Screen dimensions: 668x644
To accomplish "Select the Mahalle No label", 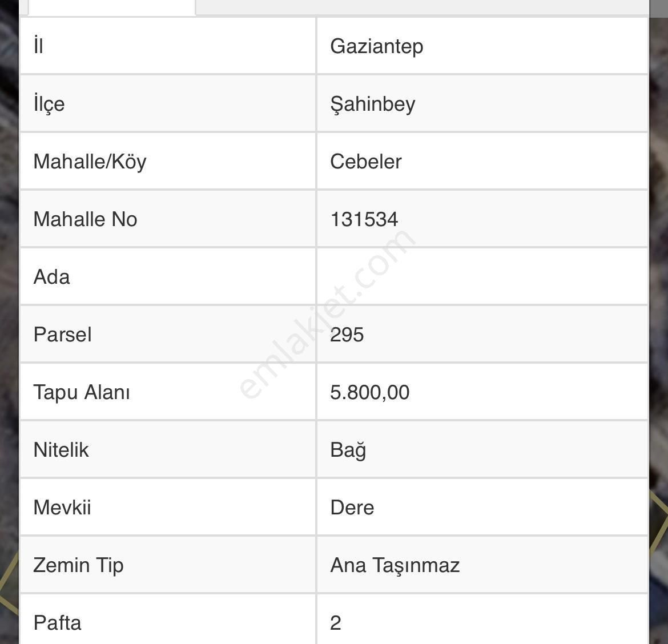I will [x=85, y=219].
